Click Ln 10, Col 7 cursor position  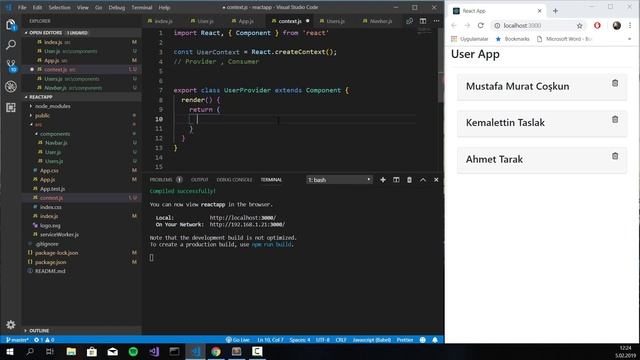tap(270, 340)
